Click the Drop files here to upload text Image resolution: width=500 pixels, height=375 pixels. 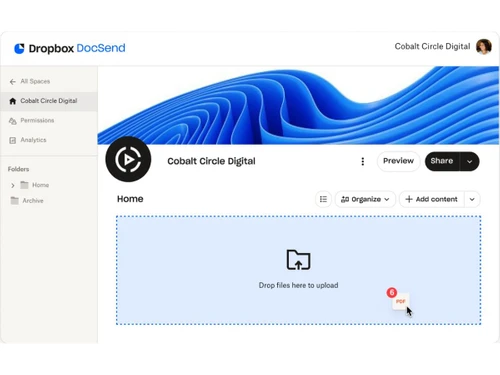tap(298, 285)
